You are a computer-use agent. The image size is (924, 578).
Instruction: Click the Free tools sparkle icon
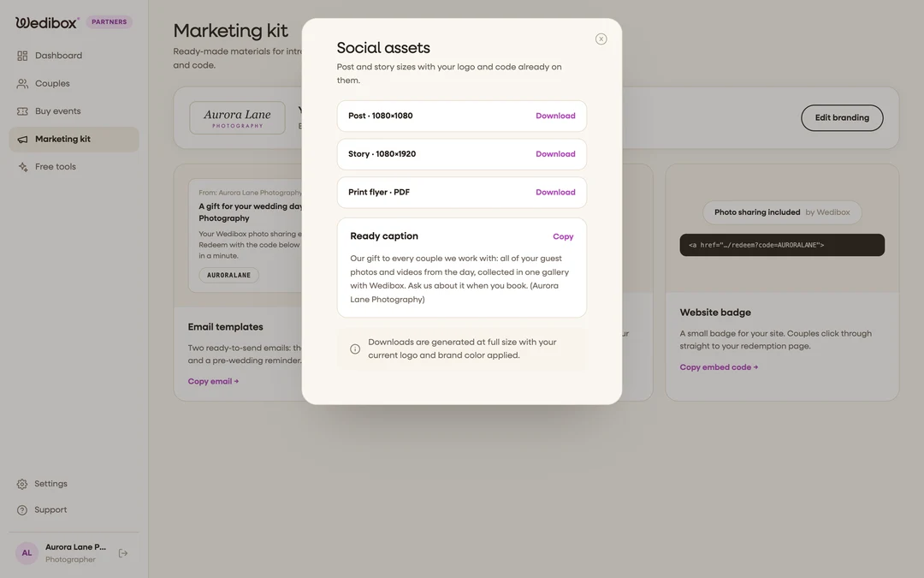[x=22, y=167]
